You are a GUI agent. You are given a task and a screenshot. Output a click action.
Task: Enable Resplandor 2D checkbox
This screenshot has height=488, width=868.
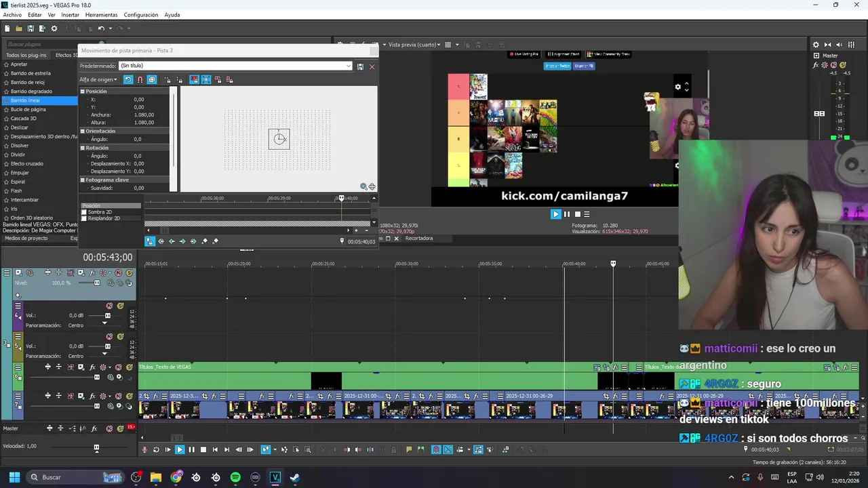pyautogui.click(x=84, y=218)
